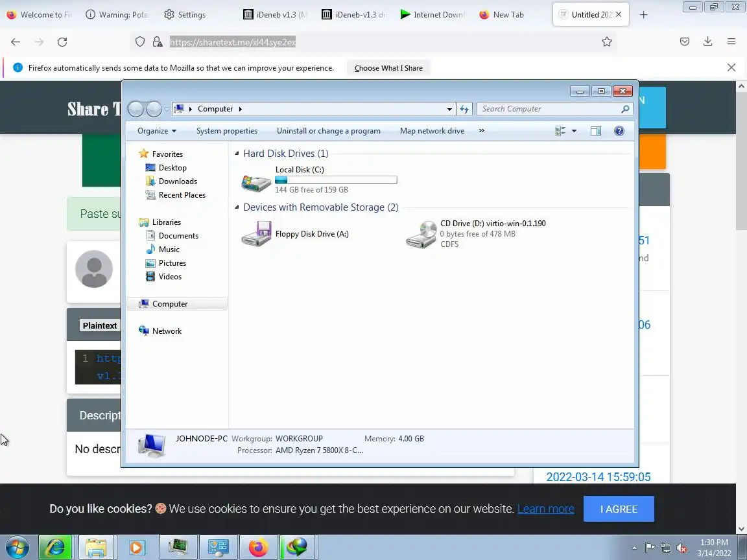Open Firefox application menu hamburger
Viewport: 747px width, 560px height.
pos(731,42)
